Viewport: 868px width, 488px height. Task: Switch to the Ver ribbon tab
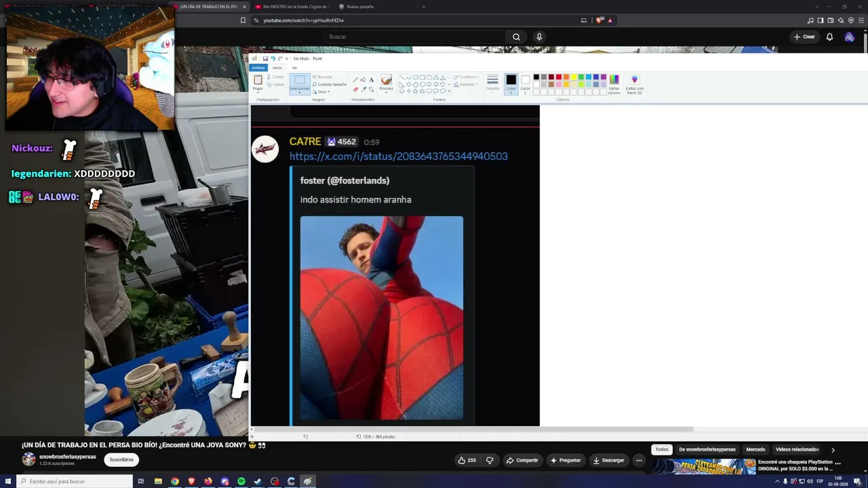[x=294, y=68]
